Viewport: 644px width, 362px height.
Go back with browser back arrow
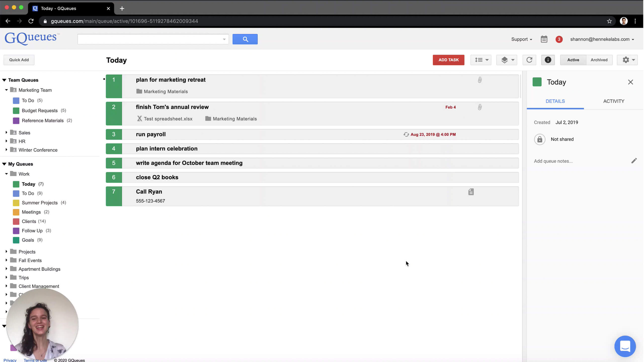pos(8,21)
